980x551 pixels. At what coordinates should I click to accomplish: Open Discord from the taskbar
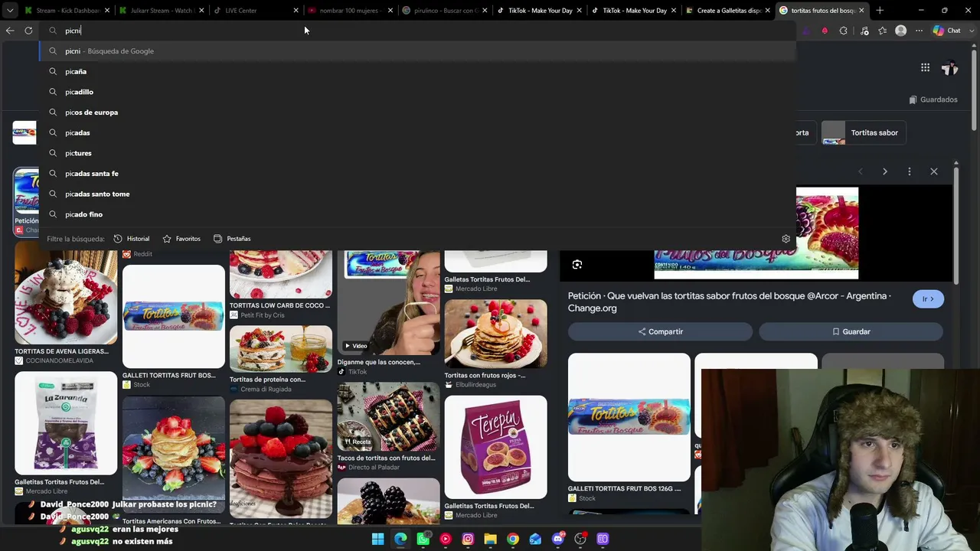tap(558, 539)
